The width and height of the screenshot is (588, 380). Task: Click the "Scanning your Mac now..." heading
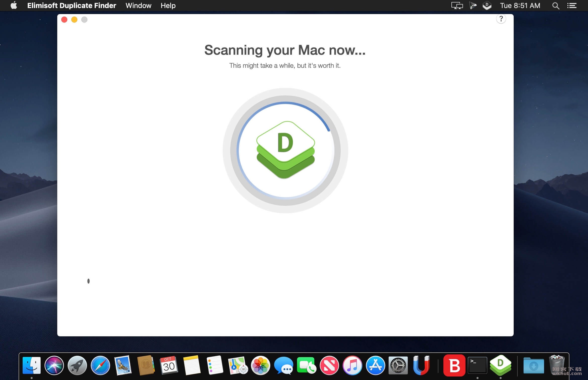pyautogui.click(x=285, y=50)
